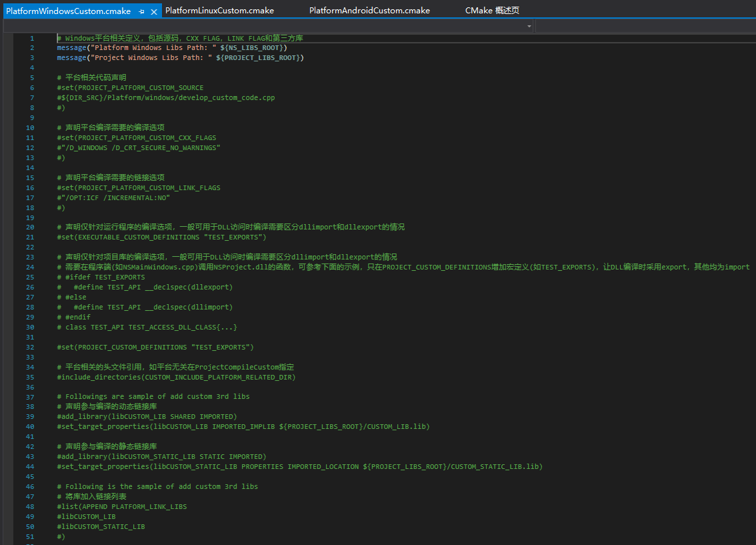Switch to the CMake 概述页 tab
Viewport: 756px width, 545px height.
[492, 11]
